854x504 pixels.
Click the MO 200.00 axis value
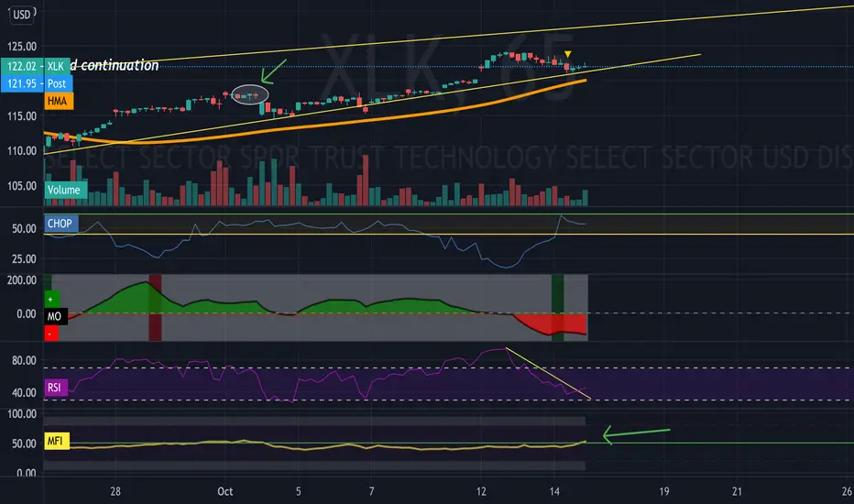coord(22,280)
